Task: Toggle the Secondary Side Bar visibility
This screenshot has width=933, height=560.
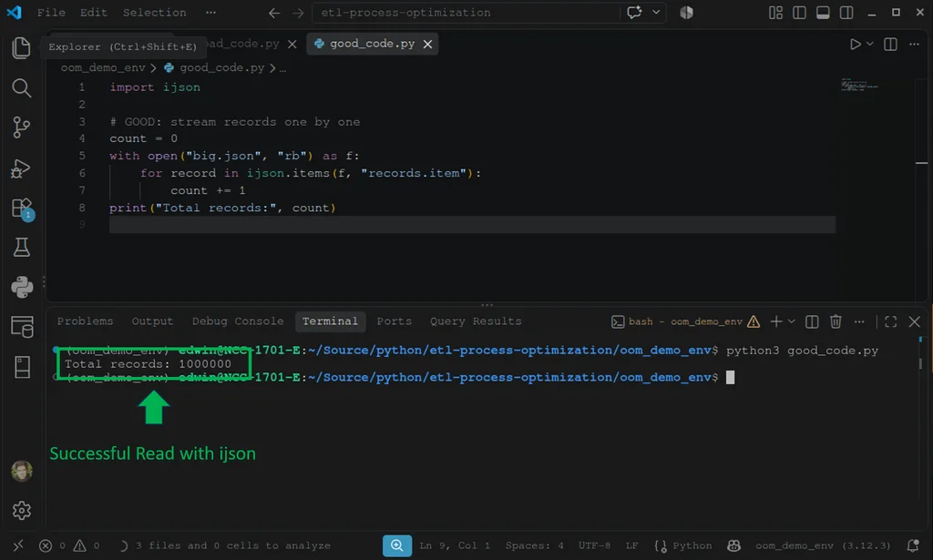Action: tap(846, 13)
